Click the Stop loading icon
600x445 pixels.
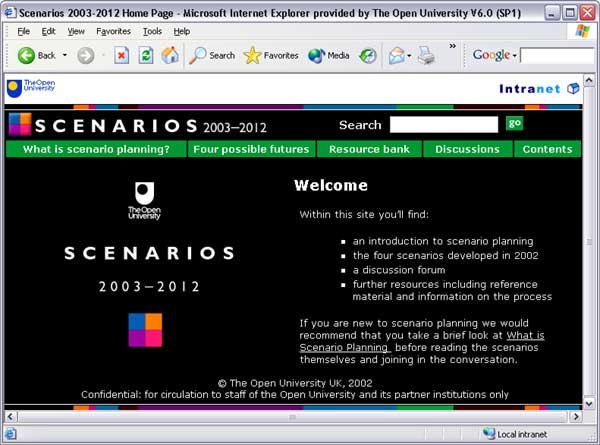[121, 56]
